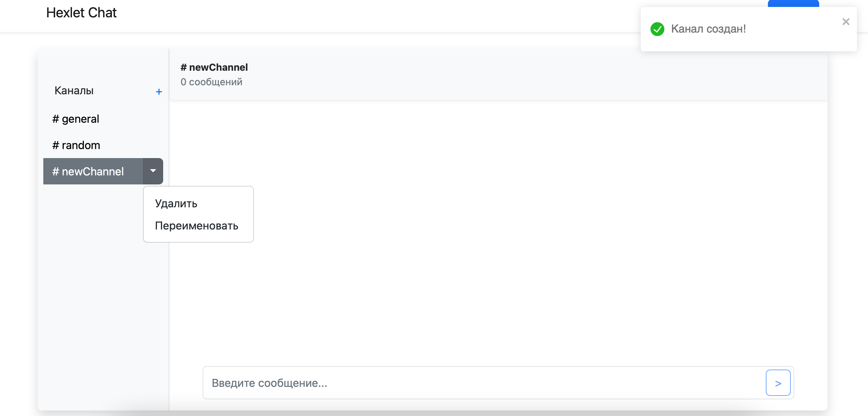Viewport: 868px width, 416px height.
Task: Collapse the channel options menu via its caret
Action: [153, 171]
